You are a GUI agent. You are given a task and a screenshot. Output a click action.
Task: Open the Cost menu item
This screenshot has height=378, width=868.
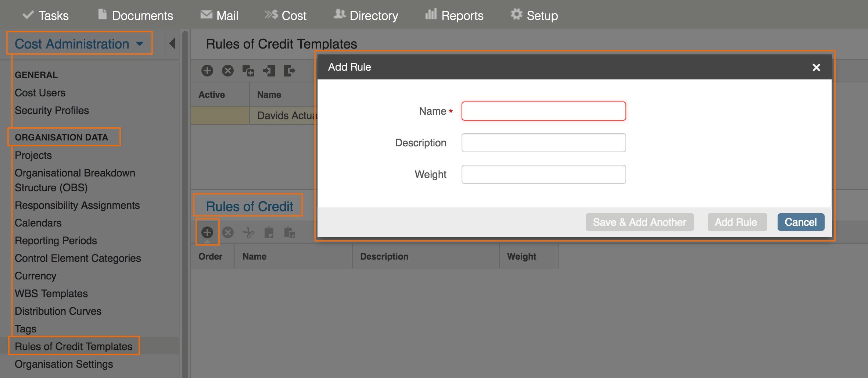[286, 15]
